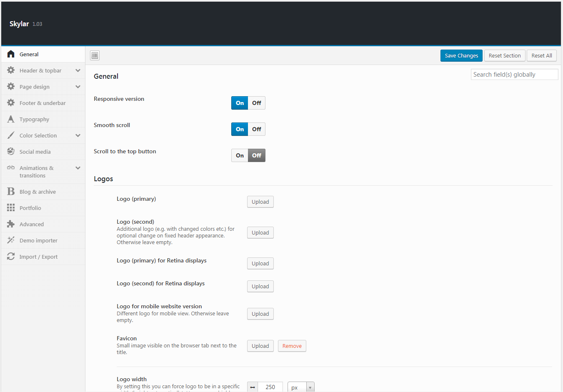Upload a Favicon image
This screenshot has width=563, height=392.
tap(260, 346)
